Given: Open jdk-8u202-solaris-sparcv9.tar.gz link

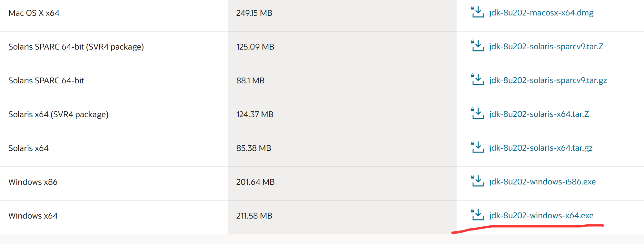Looking at the screenshot, I should (548, 80).
